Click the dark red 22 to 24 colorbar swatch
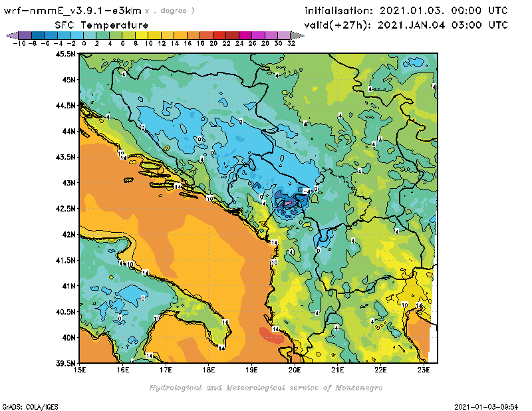The width and height of the screenshot is (532, 411). click(x=232, y=35)
